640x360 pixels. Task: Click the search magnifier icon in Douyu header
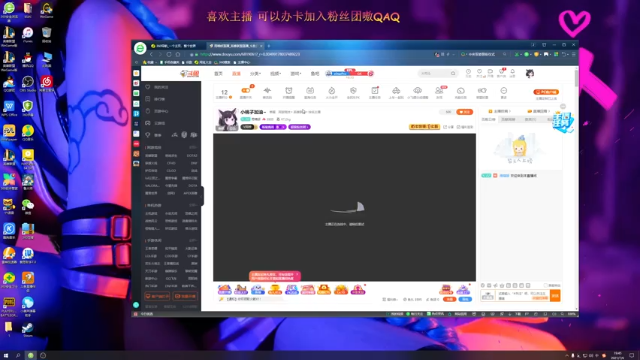tap(453, 73)
